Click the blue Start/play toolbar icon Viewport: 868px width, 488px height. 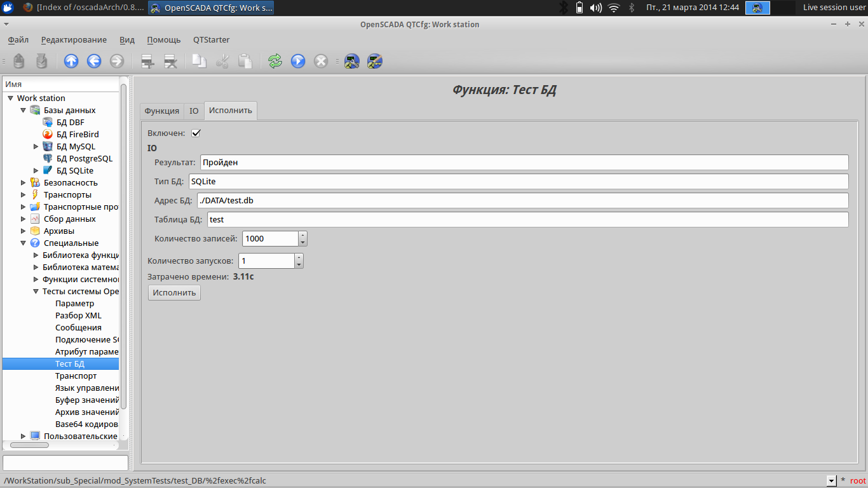[x=298, y=61]
